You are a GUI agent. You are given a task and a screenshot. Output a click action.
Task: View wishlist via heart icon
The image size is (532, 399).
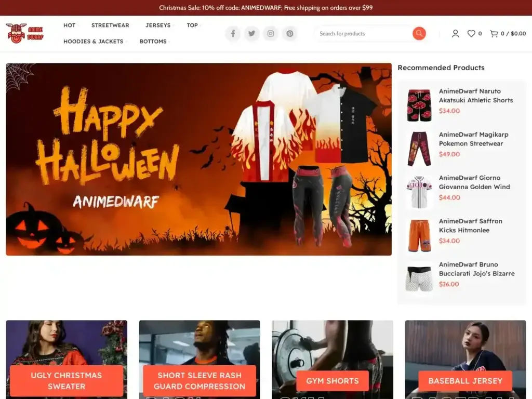(471, 34)
